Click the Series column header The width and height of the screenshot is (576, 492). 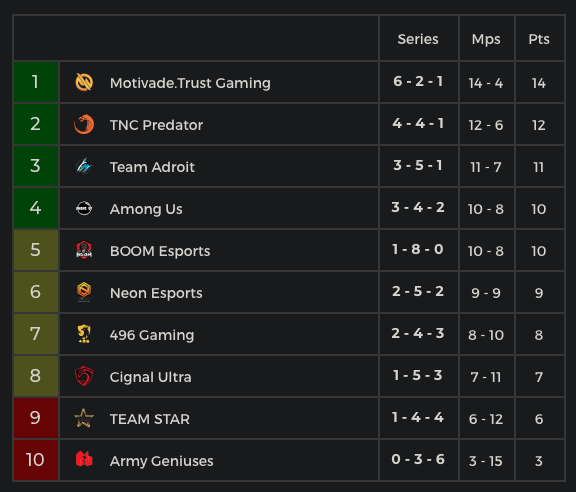tap(418, 39)
